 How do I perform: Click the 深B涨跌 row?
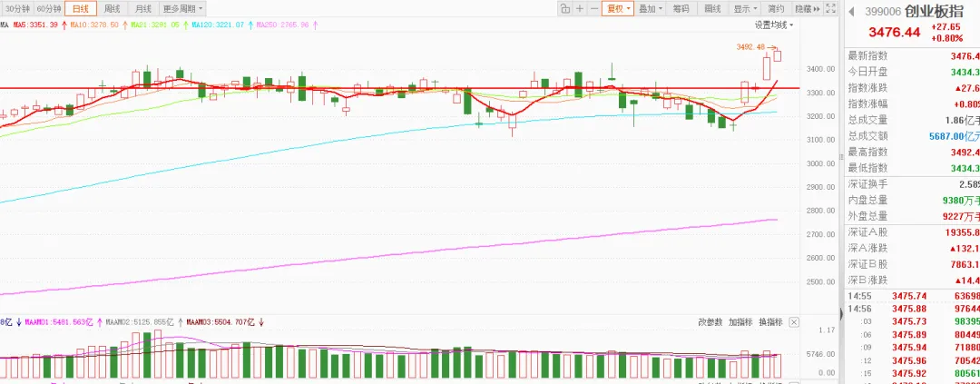(x=912, y=281)
